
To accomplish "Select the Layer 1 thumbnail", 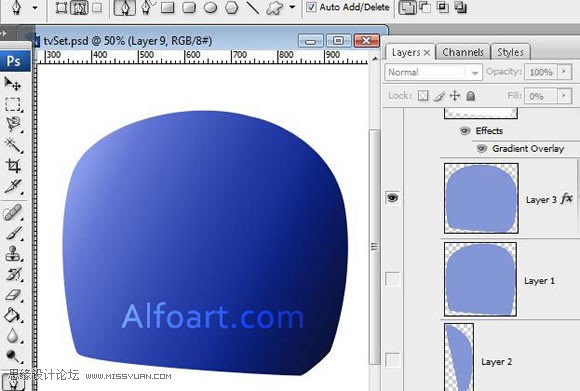I will coord(480,279).
